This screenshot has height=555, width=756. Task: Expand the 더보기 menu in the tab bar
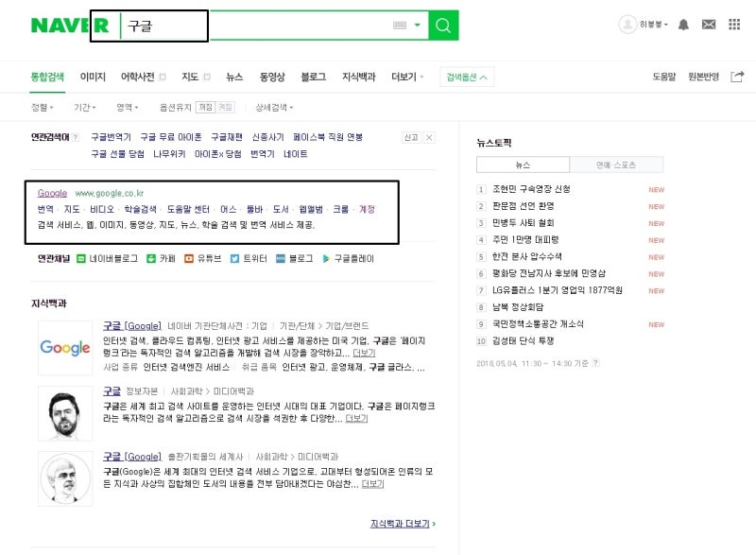pos(407,77)
